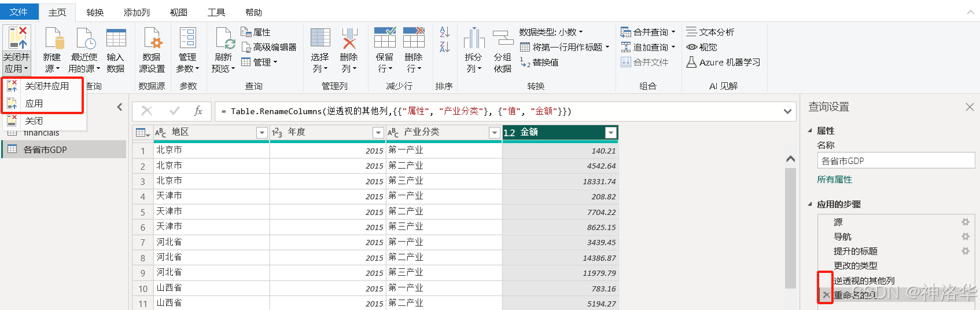Image resolution: width=980 pixels, height=310 pixels.
Task: Open 金额 column filter dropdown
Action: tap(610, 133)
